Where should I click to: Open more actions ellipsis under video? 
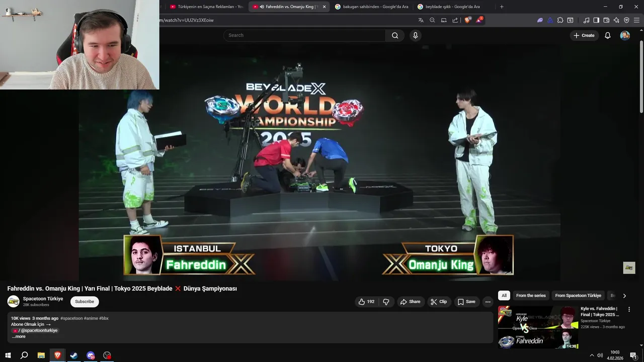pos(488,302)
